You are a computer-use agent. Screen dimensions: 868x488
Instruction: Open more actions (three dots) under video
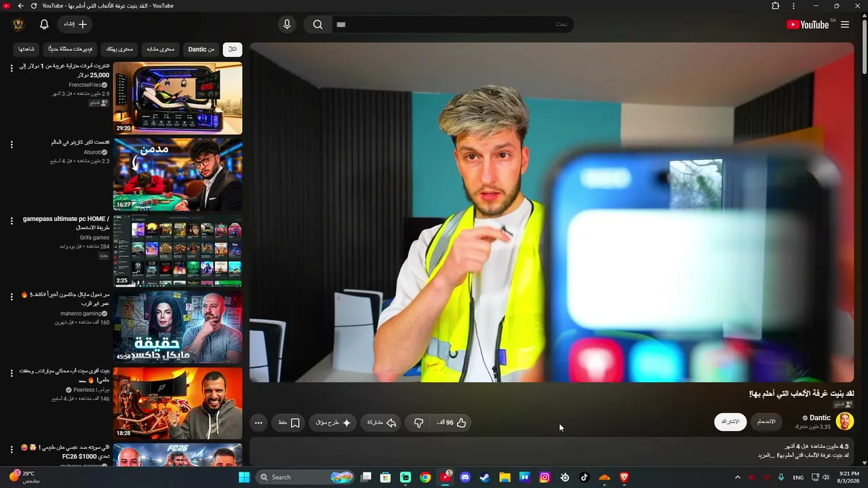tap(258, 422)
